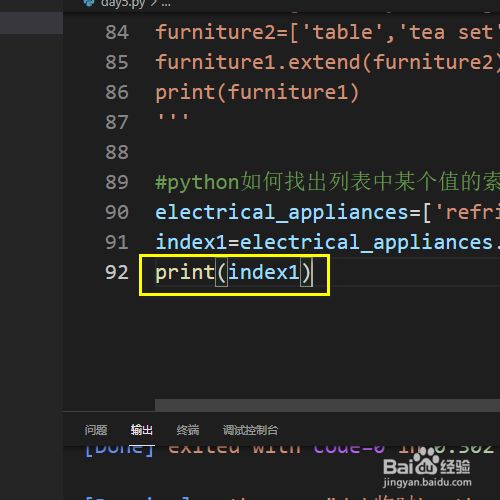Click line number 87 in gutter
The height and width of the screenshot is (500, 500).
point(117,122)
